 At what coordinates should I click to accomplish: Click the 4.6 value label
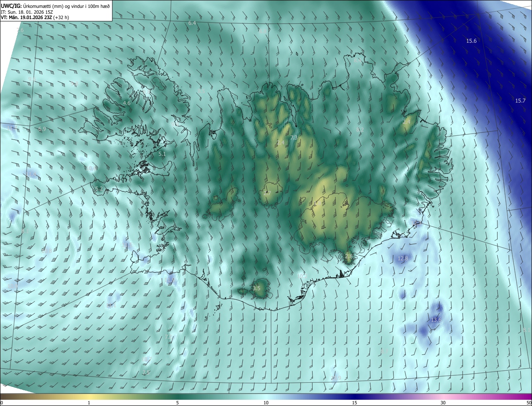127,103
